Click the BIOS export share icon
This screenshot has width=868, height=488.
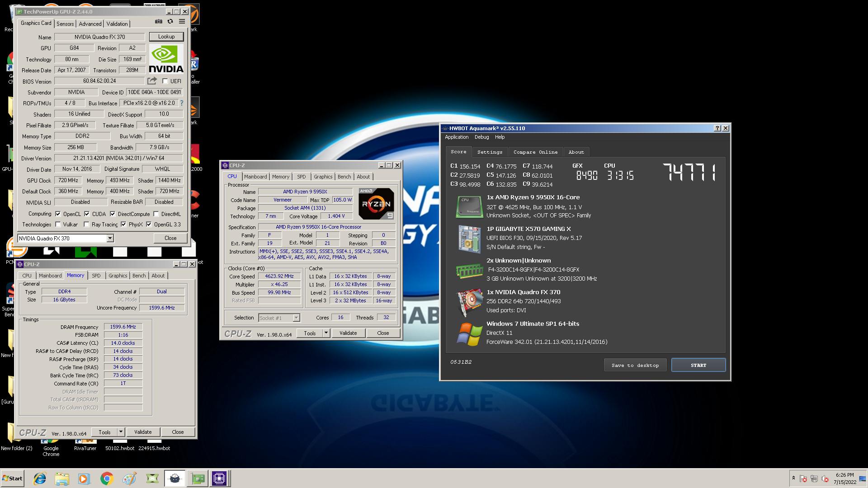[x=152, y=81]
